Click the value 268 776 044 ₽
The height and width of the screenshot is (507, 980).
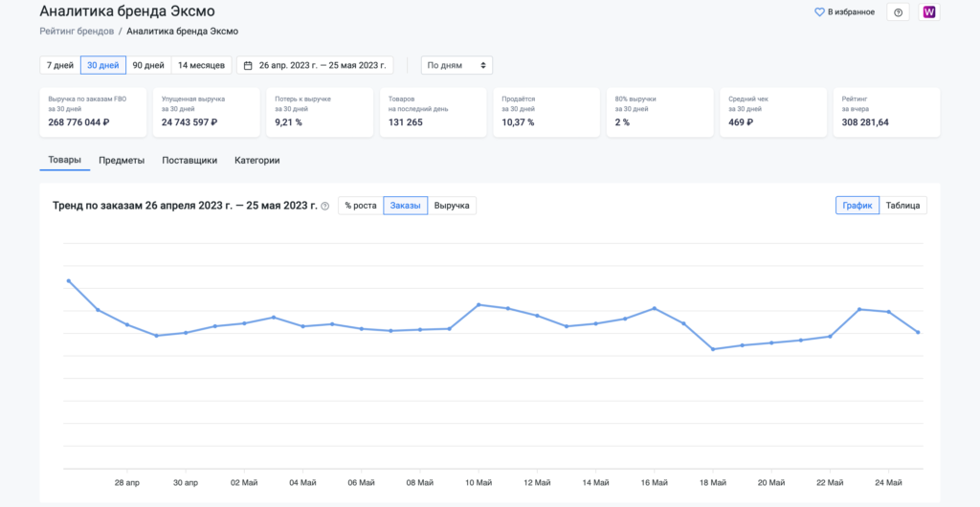coord(78,122)
